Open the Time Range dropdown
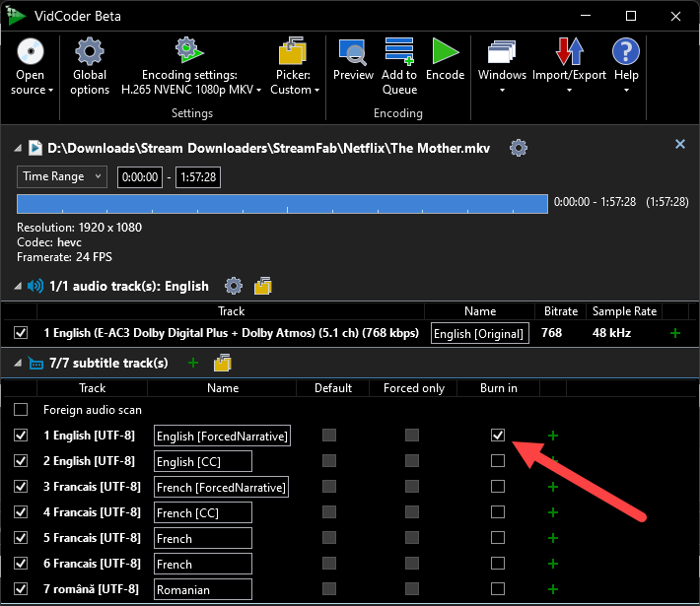Viewport: 700px width, 606px height. [x=62, y=176]
